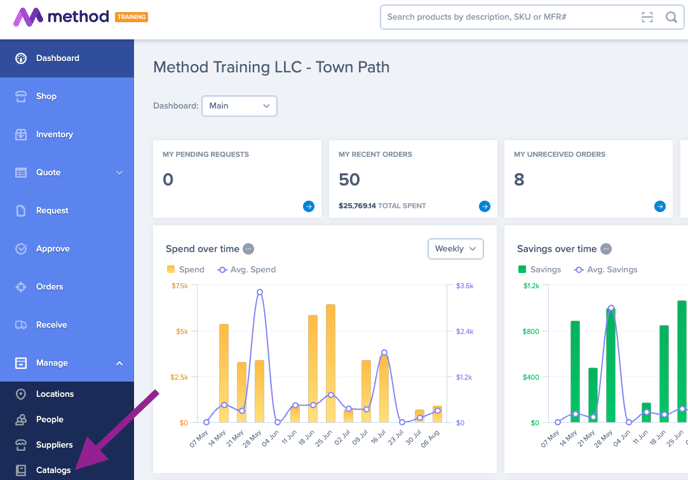This screenshot has width=688, height=480.
Task: Click the Inventory box icon
Action: click(x=21, y=134)
